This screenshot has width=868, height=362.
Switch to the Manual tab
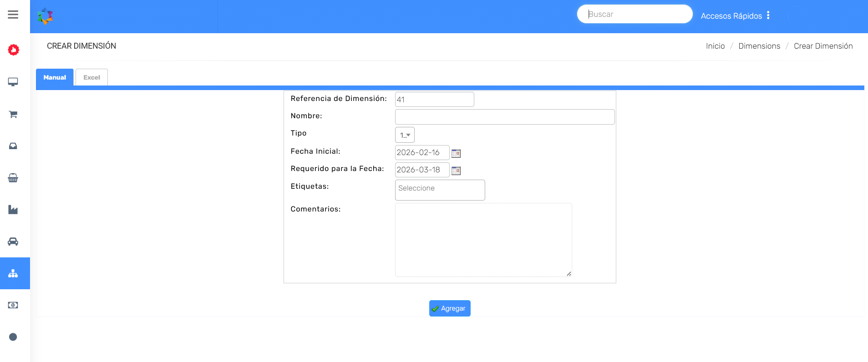55,77
